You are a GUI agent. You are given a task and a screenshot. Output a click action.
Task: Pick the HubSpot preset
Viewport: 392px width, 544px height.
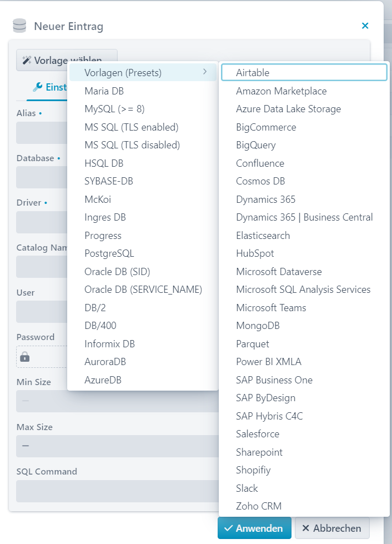click(304, 253)
